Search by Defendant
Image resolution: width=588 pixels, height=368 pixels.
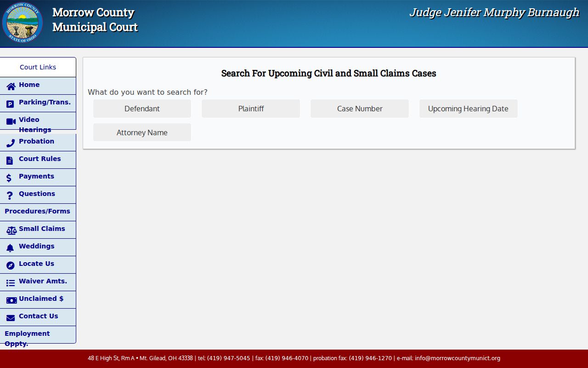point(142,109)
